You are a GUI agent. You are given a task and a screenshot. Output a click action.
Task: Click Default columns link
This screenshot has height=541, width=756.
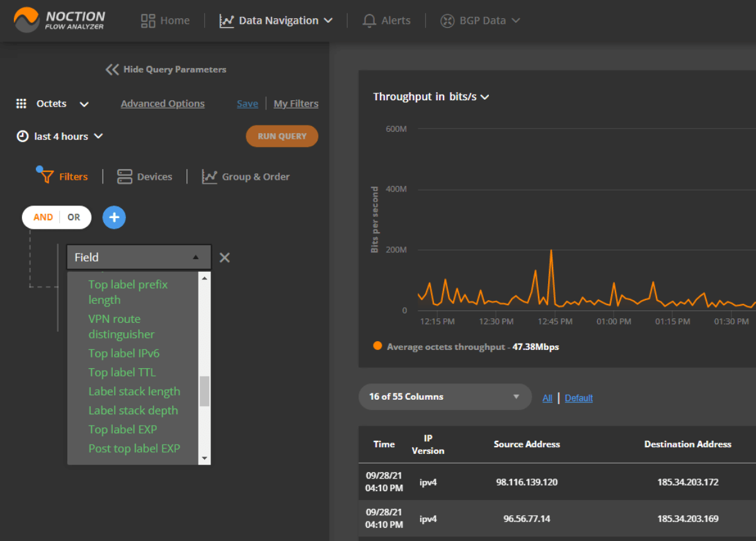coord(579,398)
